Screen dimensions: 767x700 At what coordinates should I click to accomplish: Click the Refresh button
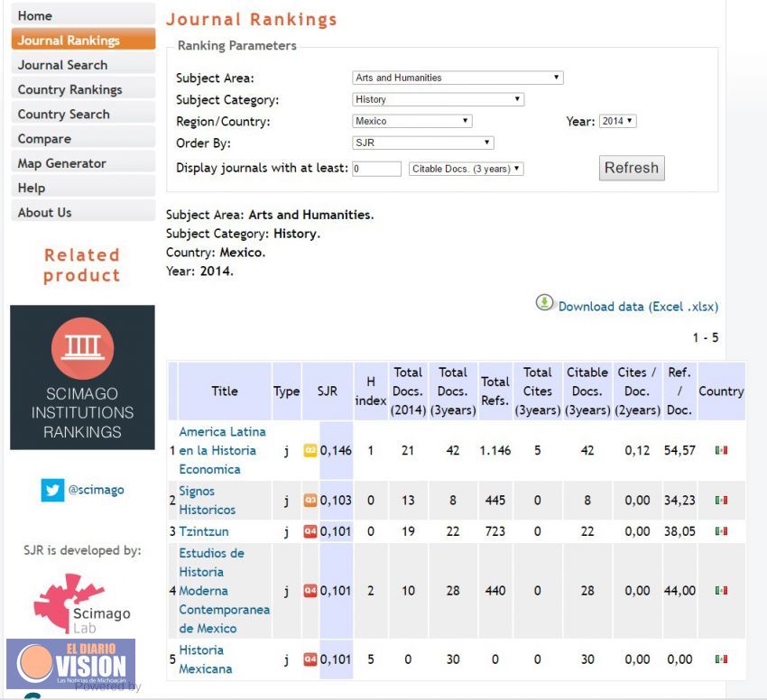tap(632, 168)
